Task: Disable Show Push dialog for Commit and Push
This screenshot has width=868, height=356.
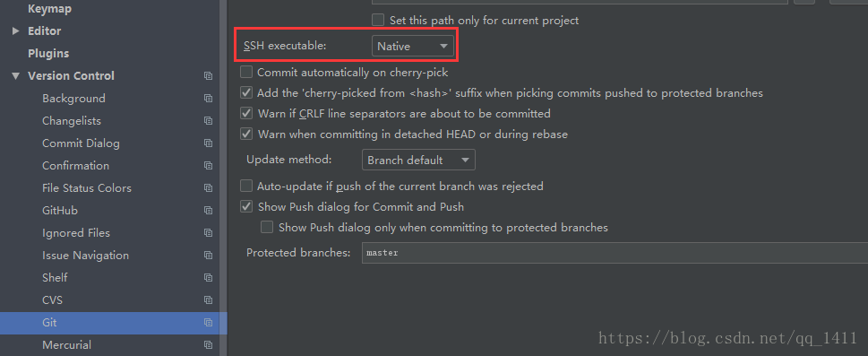Action: tap(246, 207)
